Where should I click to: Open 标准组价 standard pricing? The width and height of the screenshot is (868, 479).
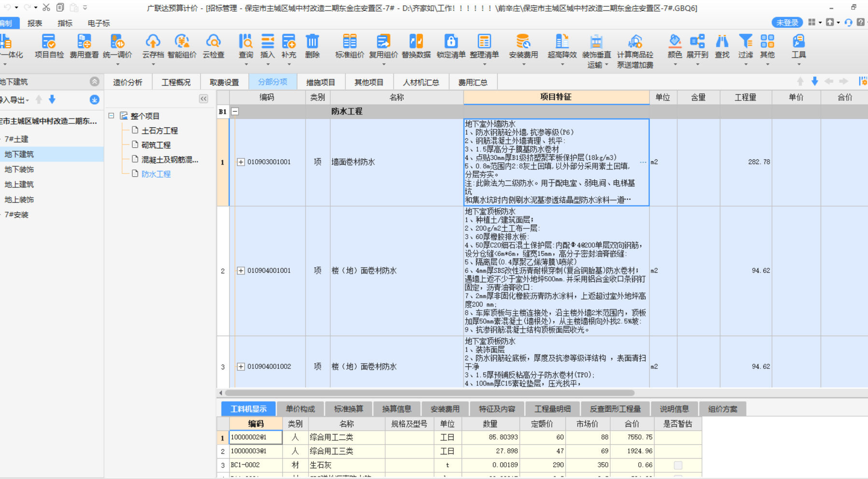pos(350,47)
